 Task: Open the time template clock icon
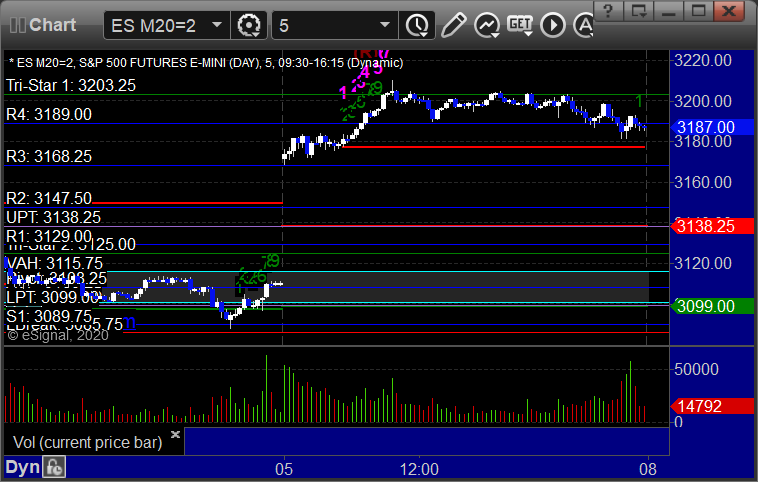pyautogui.click(x=417, y=25)
